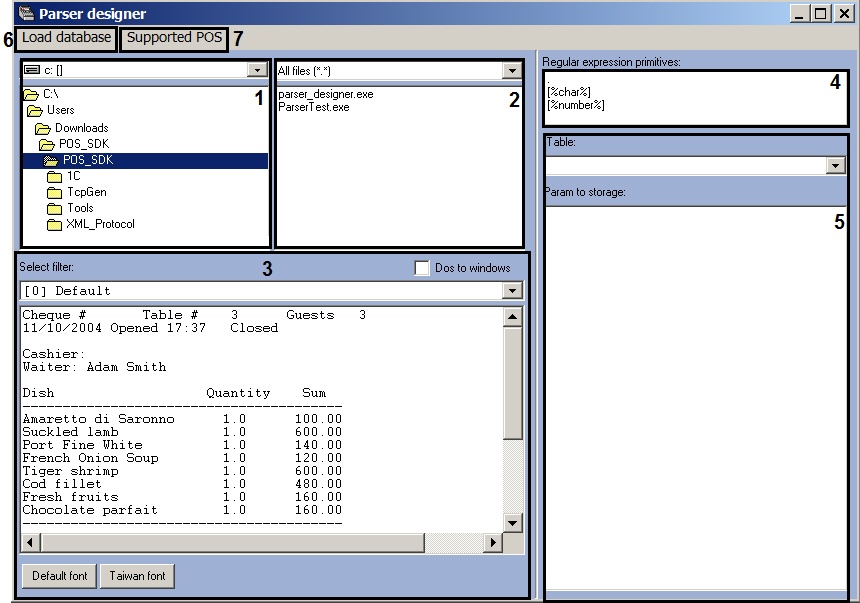860x603 pixels.
Task: Click the C:\ root folder icon
Action: [31, 94]
